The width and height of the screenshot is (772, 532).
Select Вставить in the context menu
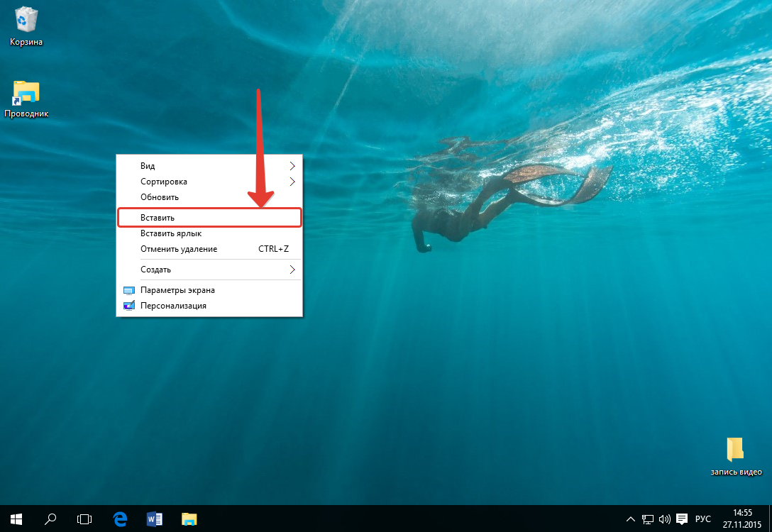209,218
